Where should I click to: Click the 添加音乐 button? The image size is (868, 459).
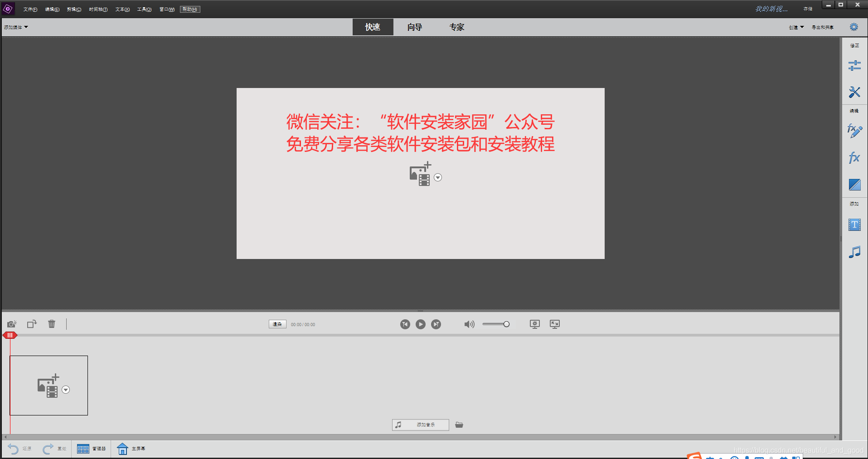[420, 425]
